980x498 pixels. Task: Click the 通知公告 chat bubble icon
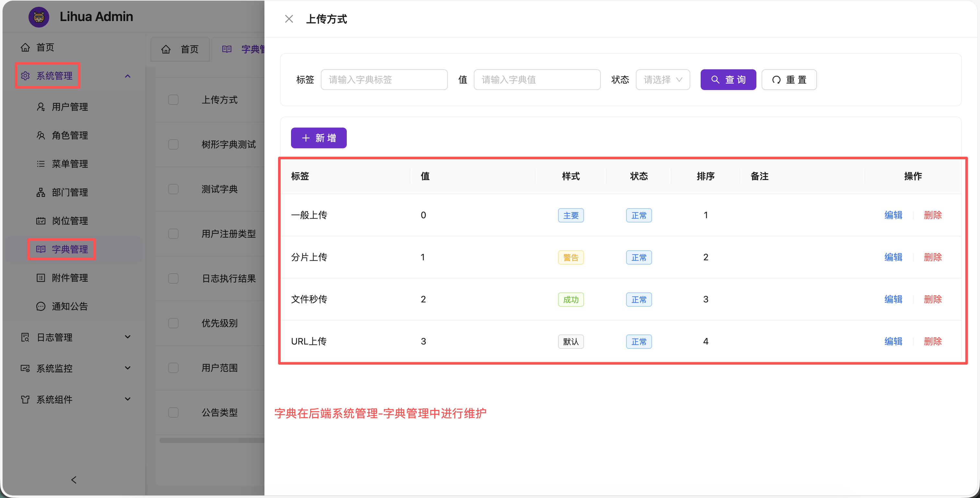[41, 306]
